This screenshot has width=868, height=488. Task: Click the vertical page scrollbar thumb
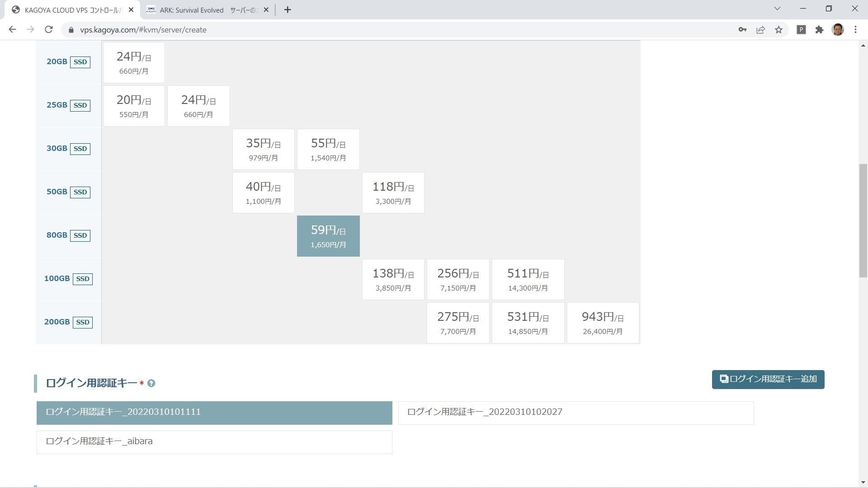point(863,221)
